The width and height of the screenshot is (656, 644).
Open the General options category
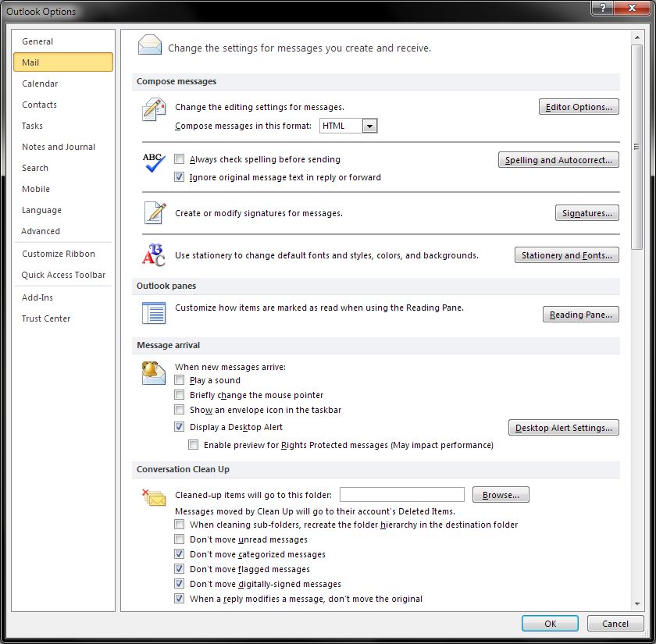click(x=62, y=41)
